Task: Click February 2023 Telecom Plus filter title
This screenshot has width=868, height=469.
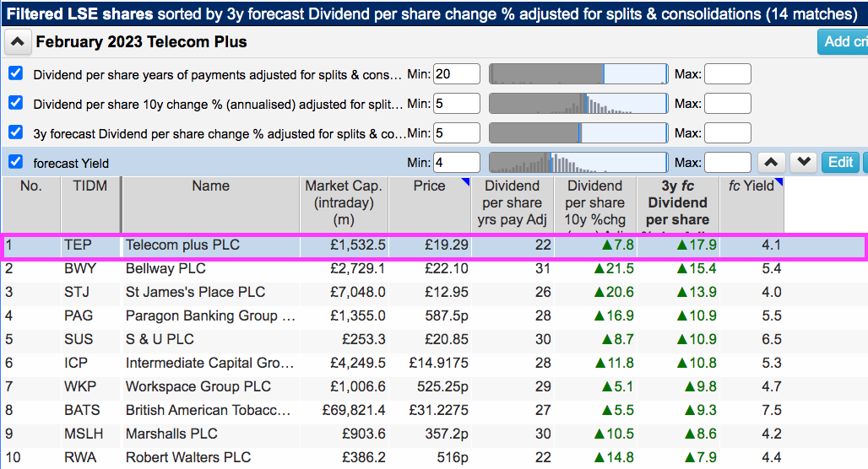Action: 141,42
